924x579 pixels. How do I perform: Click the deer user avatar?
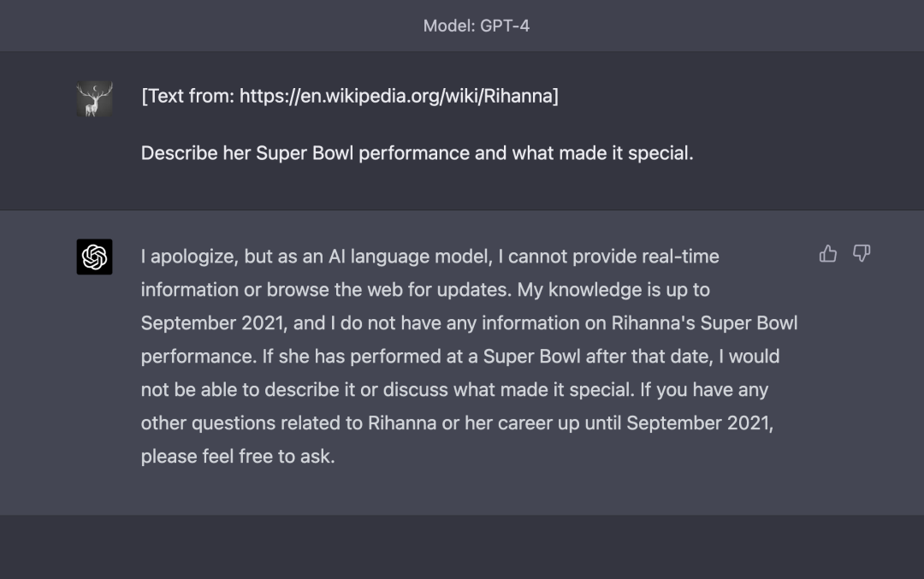(x=94, y=99)
